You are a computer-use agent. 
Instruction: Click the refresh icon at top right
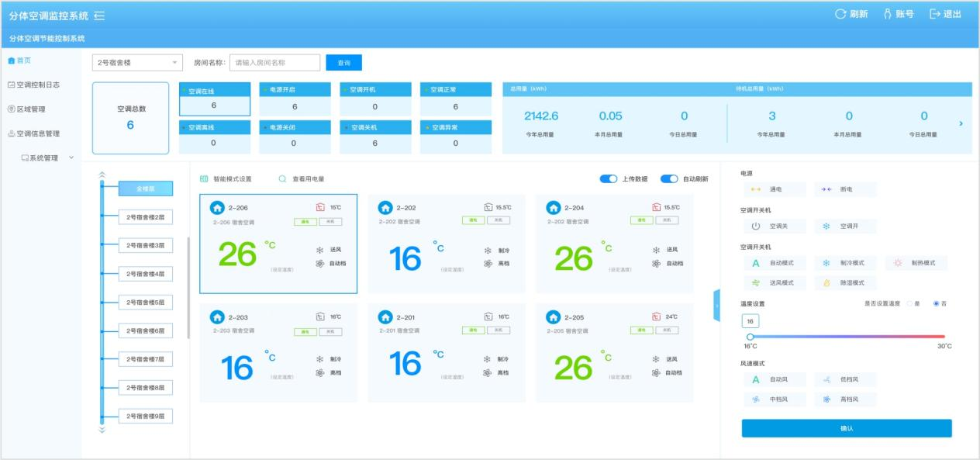pos(840,15)
